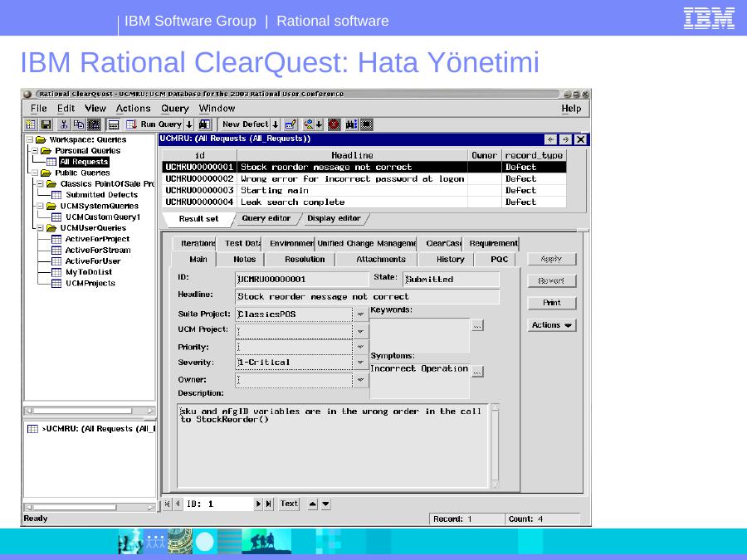Select the 'Leak search complete' row

point(364,202)
